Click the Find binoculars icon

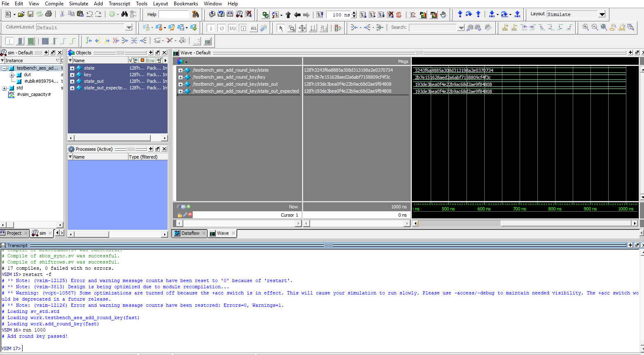point(124,14)
